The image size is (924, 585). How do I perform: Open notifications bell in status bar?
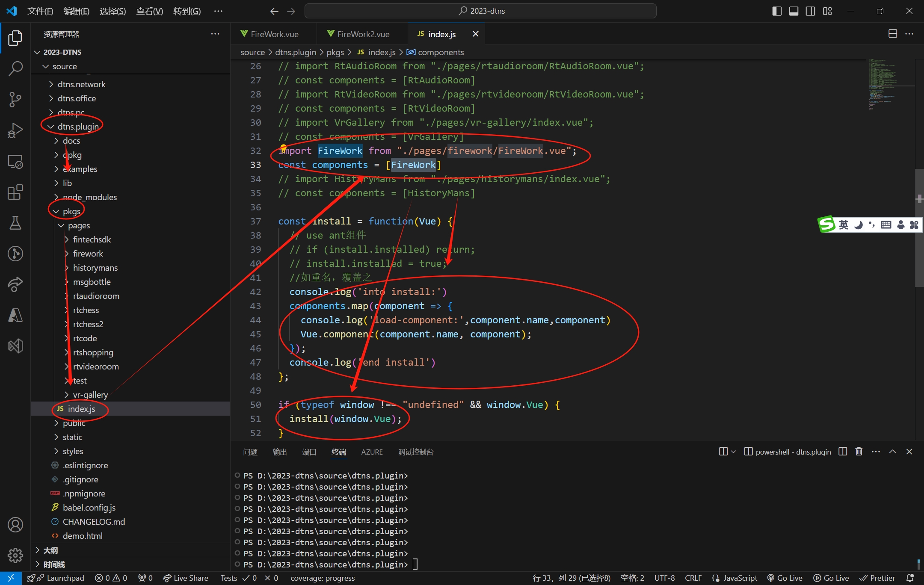point(910,578)
